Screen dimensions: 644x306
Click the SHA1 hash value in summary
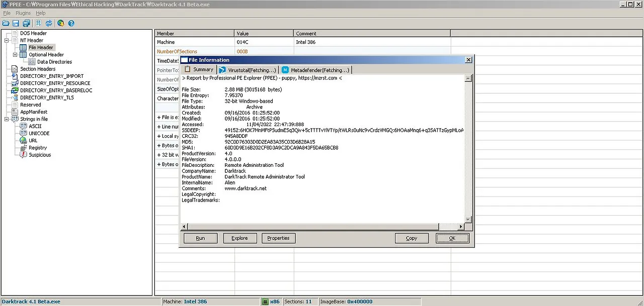pos(281,148)
